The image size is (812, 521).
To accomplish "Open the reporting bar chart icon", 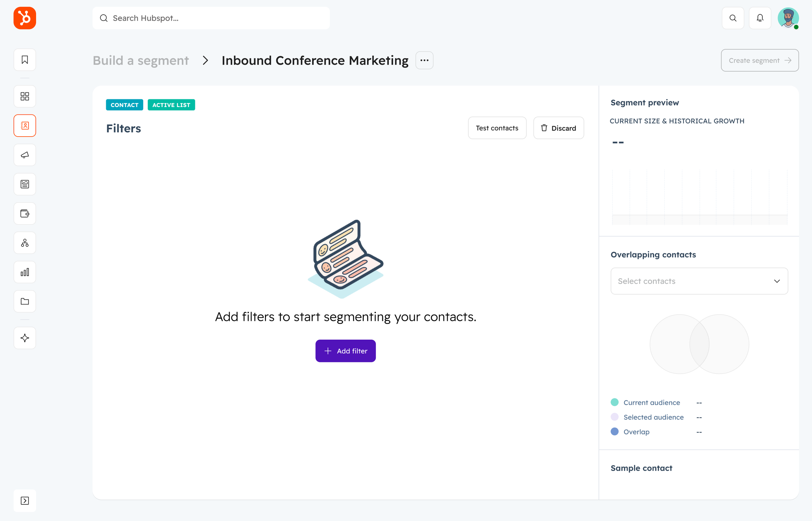I will click(25, 272).
